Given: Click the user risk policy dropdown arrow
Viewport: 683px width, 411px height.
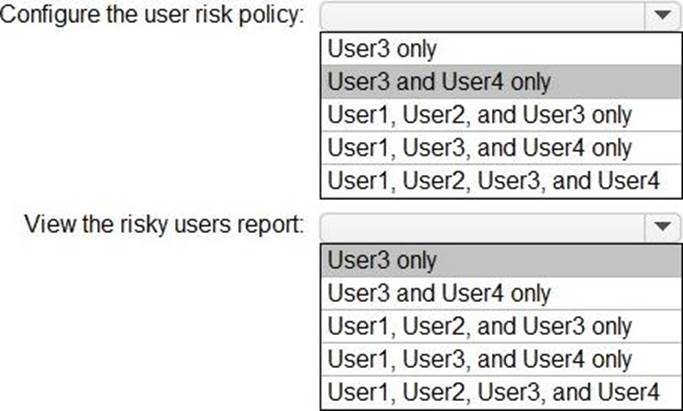Looking at the screenshot, I should (661, 17).
